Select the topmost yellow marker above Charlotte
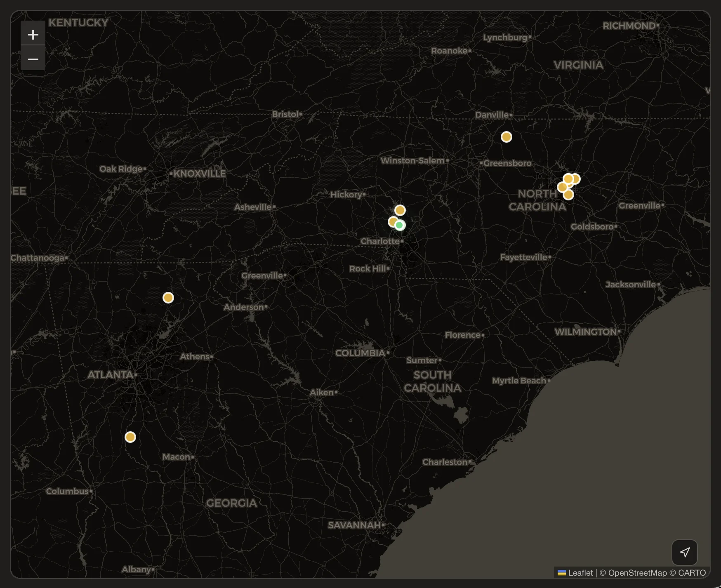The width and height of the screenshot is (721, 588). (x=400, y=210)
